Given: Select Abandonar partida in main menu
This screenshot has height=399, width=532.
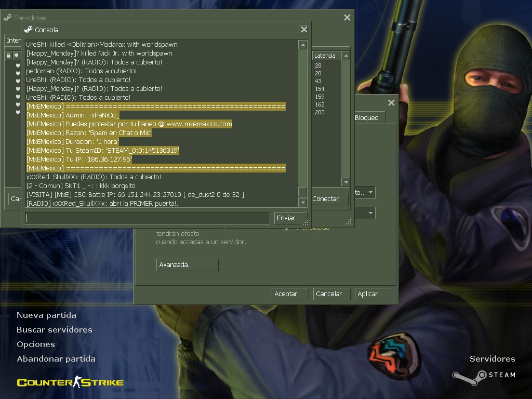Looking at the screenshot, I should click(56, 359).
